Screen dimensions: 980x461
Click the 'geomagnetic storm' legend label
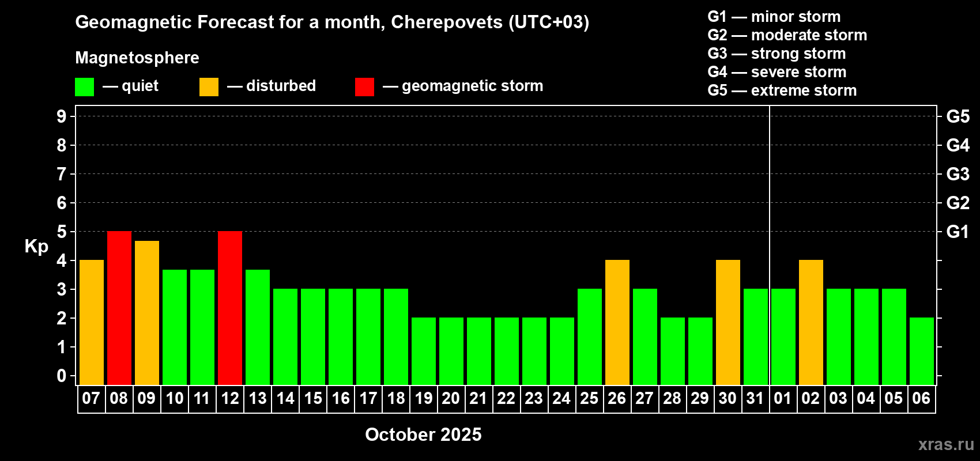[x=473, y=86]
